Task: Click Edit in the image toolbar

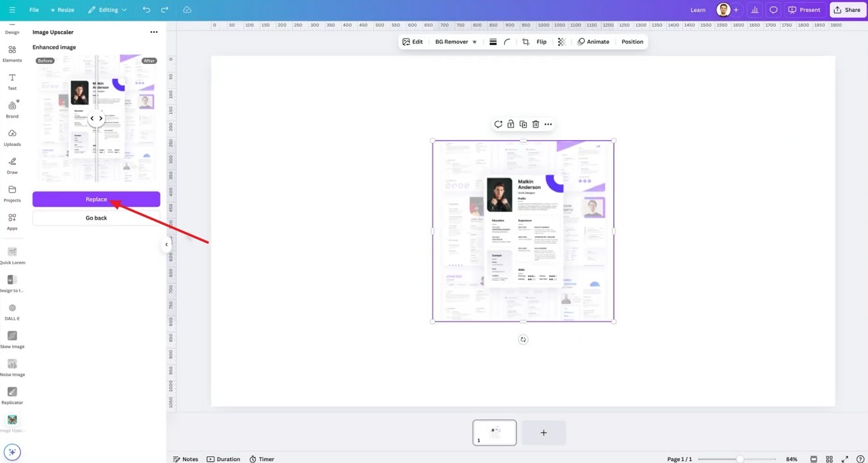Action: [413, 41]
